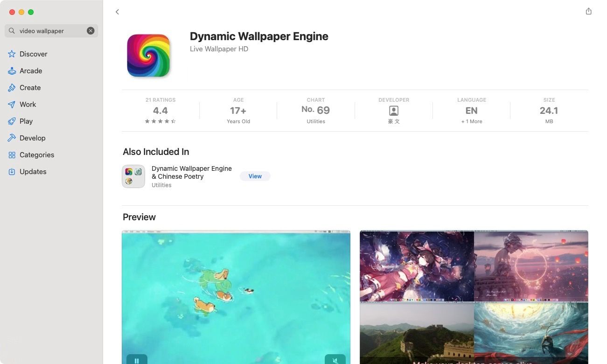Image resolution: width=607 pixels, height=364 pixels.
Task: Unmute the preview video
Action: pos(335,360)
